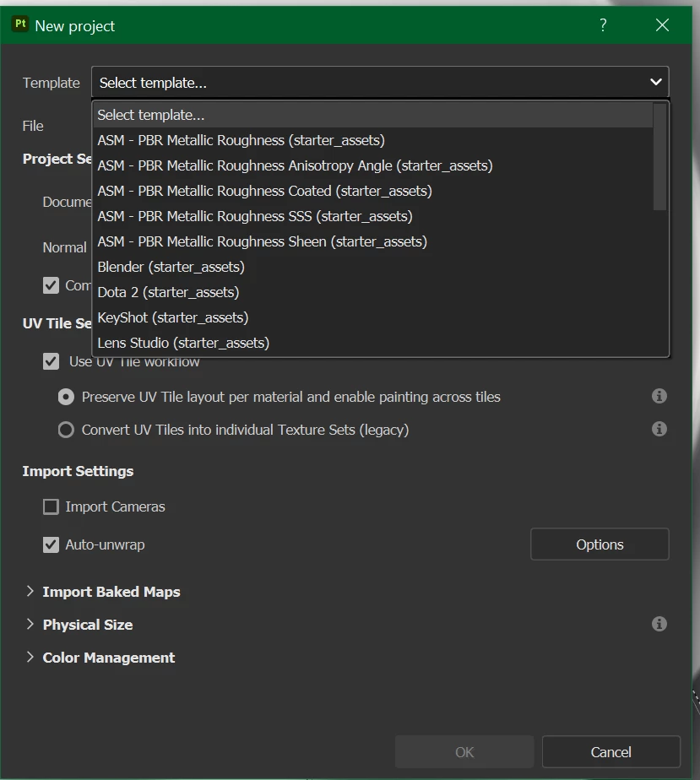Expand the Import Baked Maps section
Viewport: 700px width, 780px height.
pyautogui.click(x=30, y=592)
